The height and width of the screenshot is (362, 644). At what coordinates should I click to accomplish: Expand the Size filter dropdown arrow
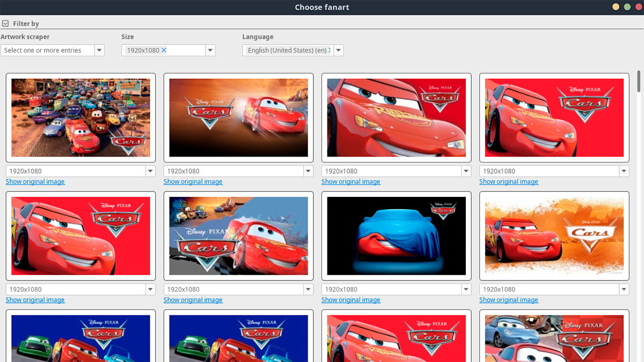pos(210,50)
